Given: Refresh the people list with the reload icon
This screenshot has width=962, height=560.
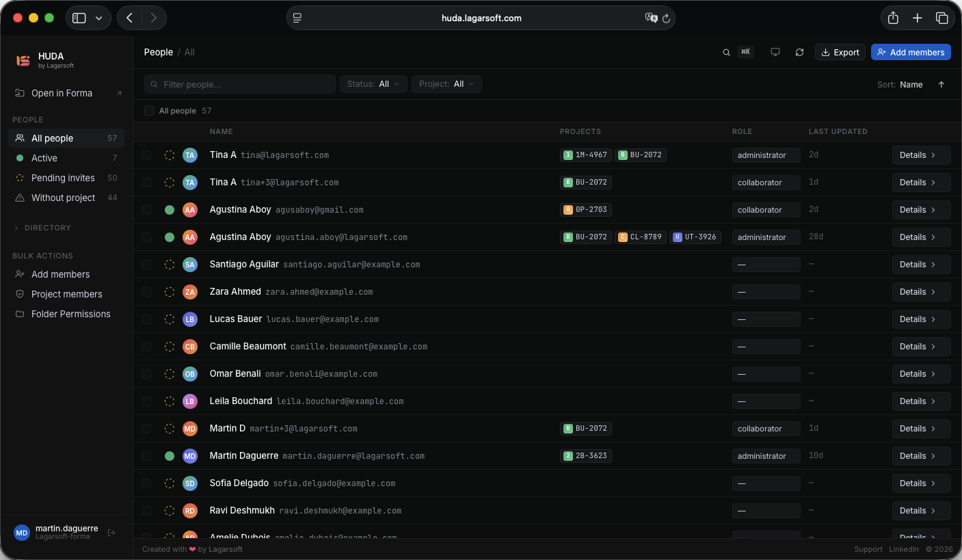Looking at the screenshot, I should click(x=799, y=52).
